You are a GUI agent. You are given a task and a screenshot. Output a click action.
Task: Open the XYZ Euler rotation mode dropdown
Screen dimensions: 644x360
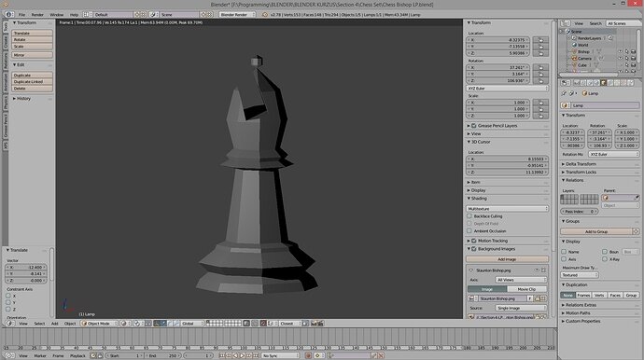[x=508, y=89]
